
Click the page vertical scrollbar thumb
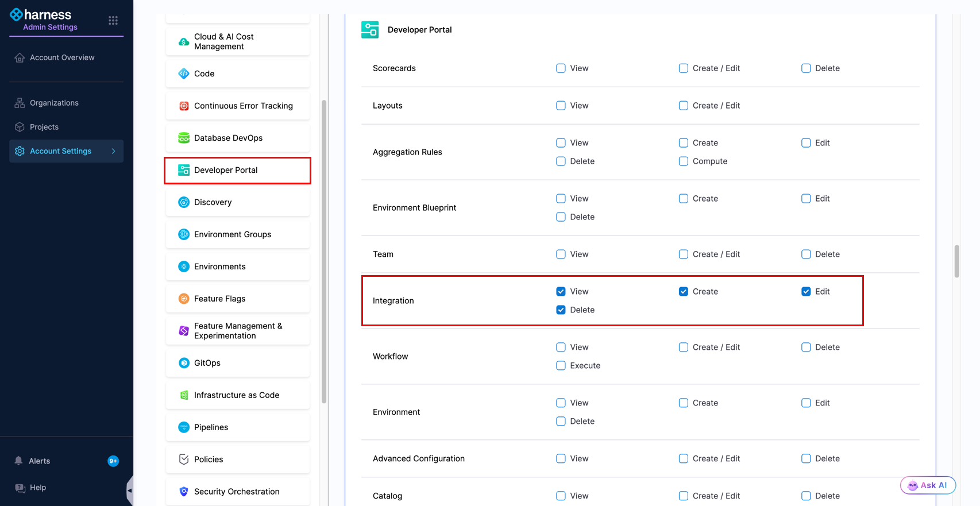click(956, 261)
